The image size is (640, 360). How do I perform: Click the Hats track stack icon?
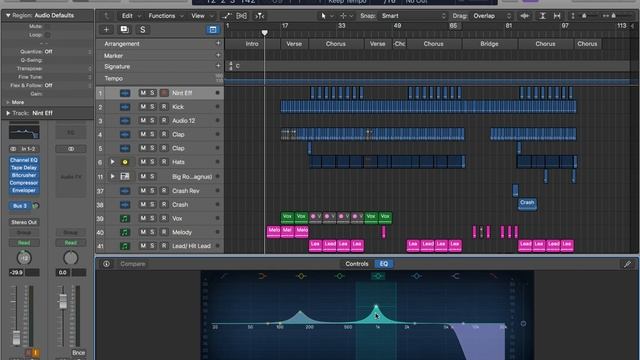point(125,162)
